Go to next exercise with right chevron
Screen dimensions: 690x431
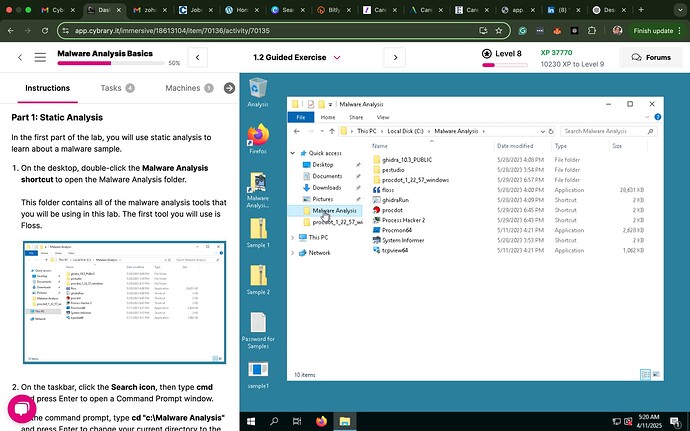coord(432,58)
